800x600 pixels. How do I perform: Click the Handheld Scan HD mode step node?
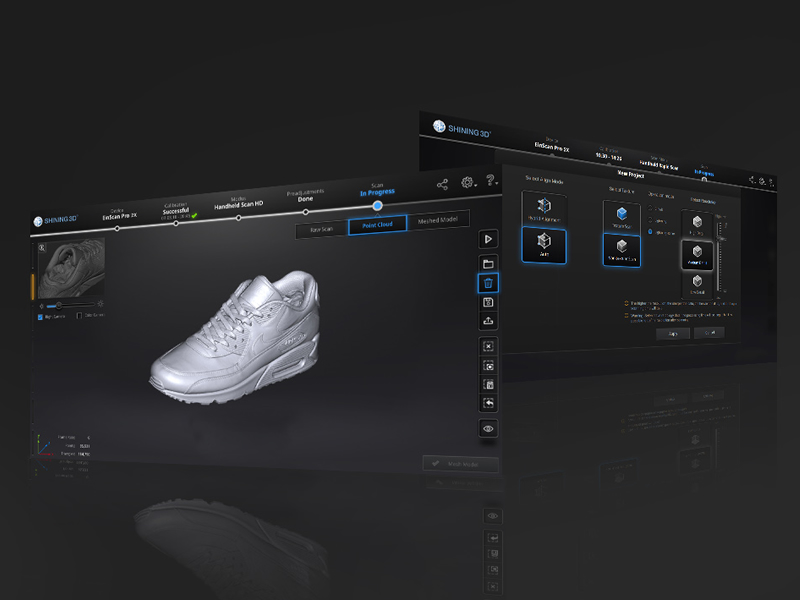point(238,218)
